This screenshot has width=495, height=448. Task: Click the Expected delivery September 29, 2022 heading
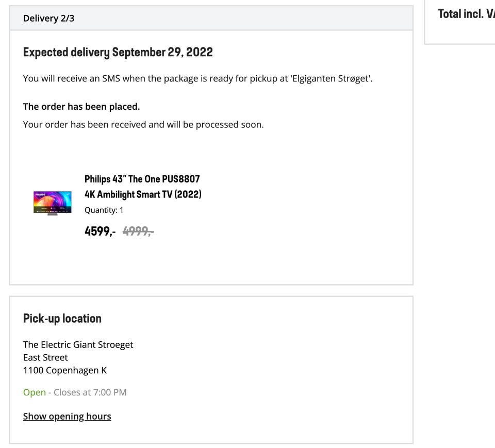click(118, 52)
